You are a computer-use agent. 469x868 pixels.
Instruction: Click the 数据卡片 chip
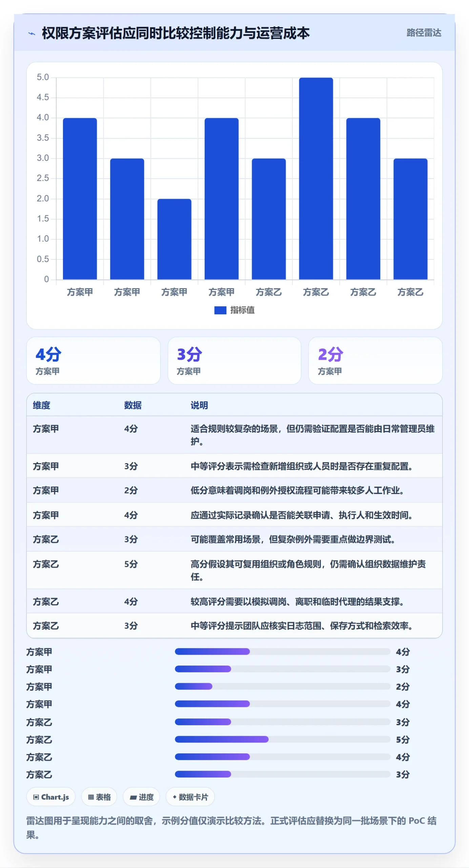190,797
